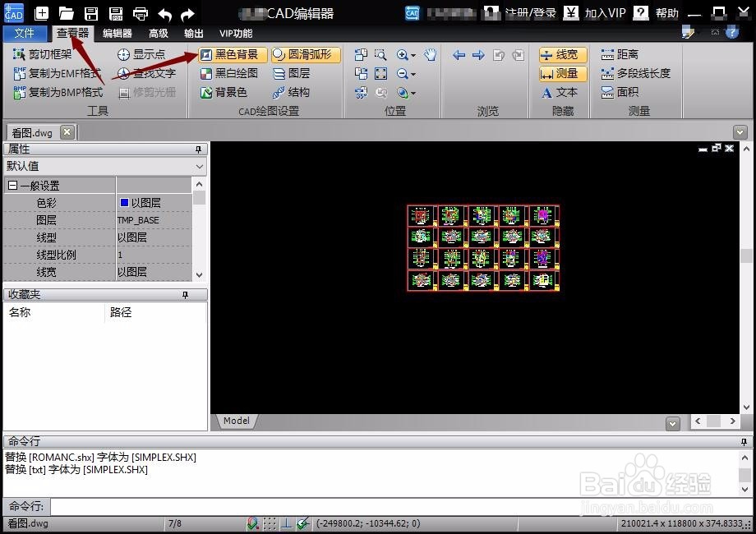Click the zoom out magnifier icon
Image resolution: width=756 pixels, height=534 pixels.
402,73
